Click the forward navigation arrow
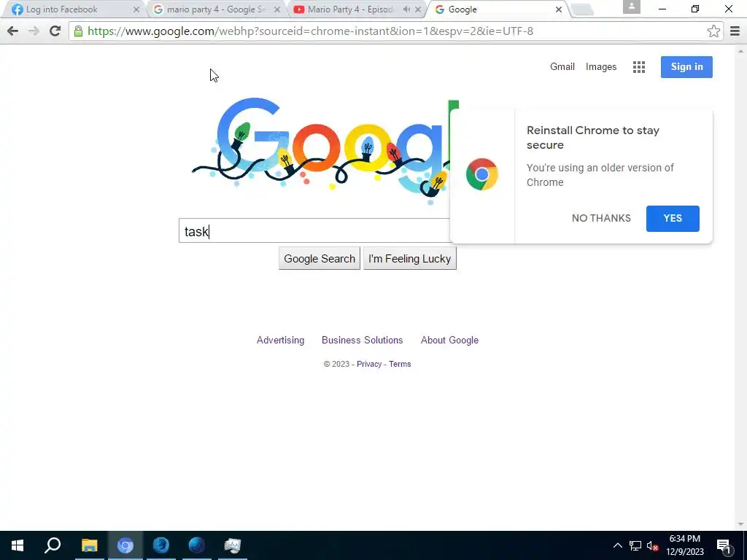This screenshot has width=747, height=560. [x=34, y=31]
